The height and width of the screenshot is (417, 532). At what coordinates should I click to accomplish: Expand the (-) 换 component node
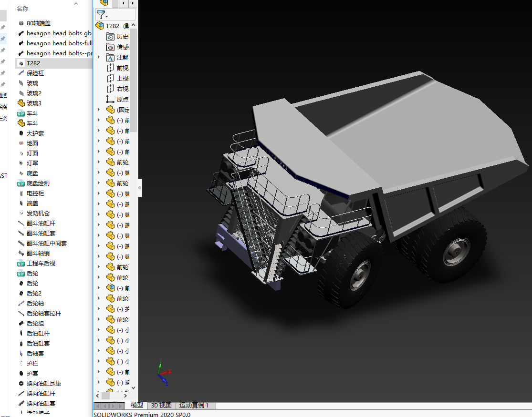click(99, 382)
